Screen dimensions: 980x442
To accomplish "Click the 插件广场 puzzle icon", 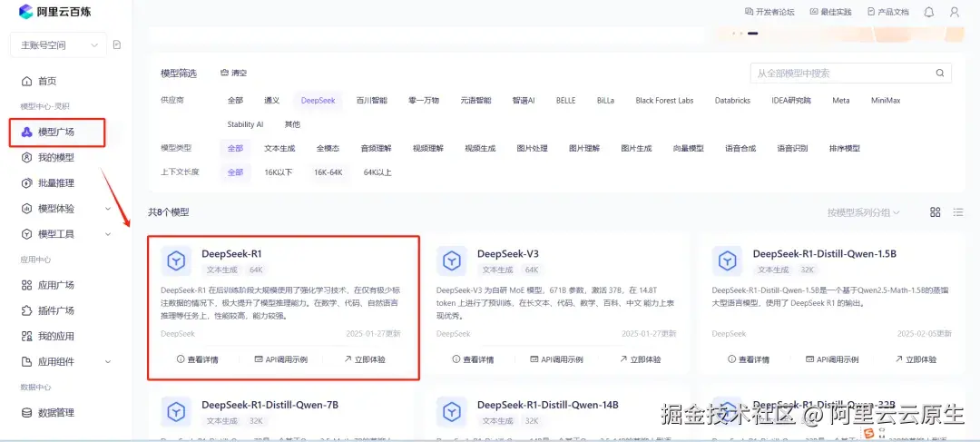I will pos(26,310).
